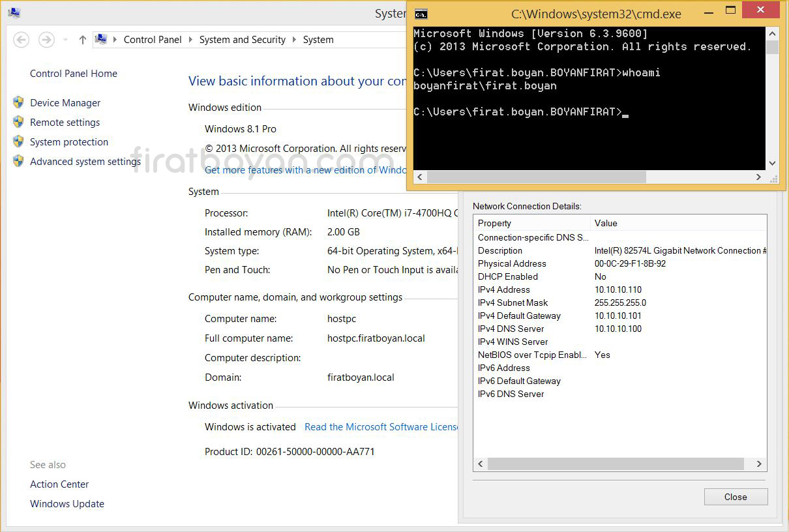Image resolution: width=789 pixels, height=532 pixels.
Task: Click the whoami output line in cmd
Action: click(485, 85)
